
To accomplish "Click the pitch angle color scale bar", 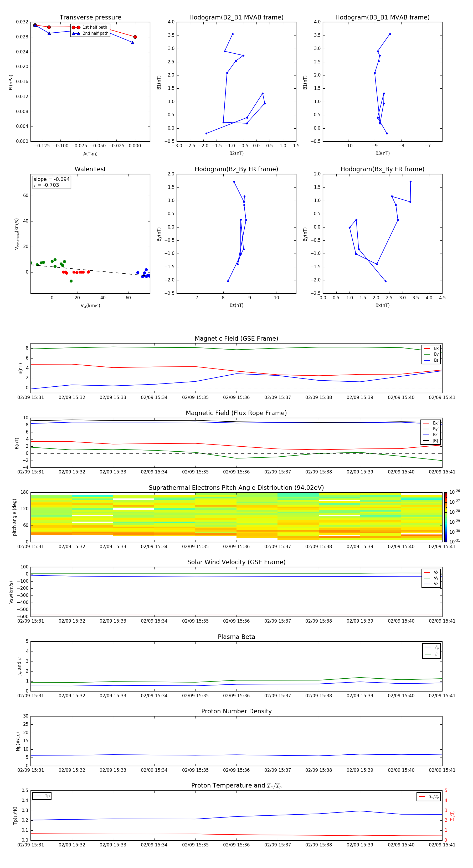I will pos(446,517).
